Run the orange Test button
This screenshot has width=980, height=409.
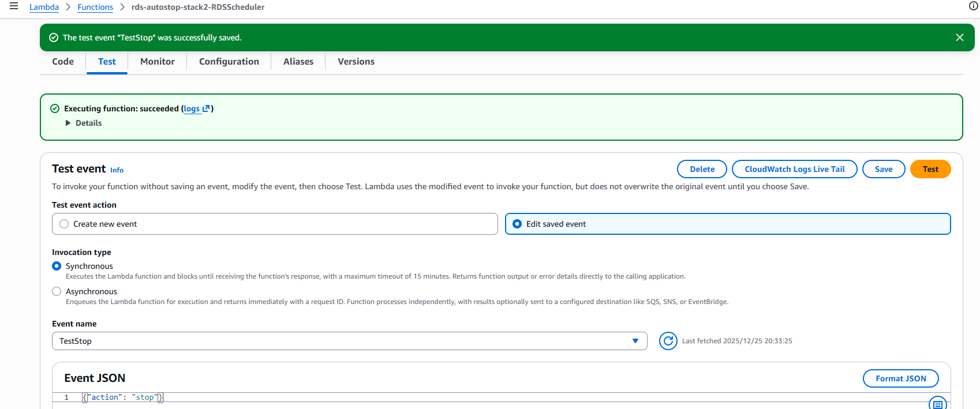930,169
